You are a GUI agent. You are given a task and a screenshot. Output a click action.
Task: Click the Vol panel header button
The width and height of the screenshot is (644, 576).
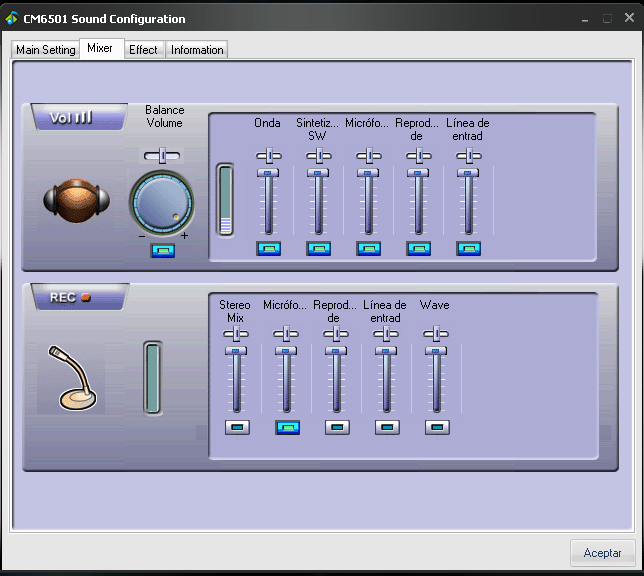(78, 118)
